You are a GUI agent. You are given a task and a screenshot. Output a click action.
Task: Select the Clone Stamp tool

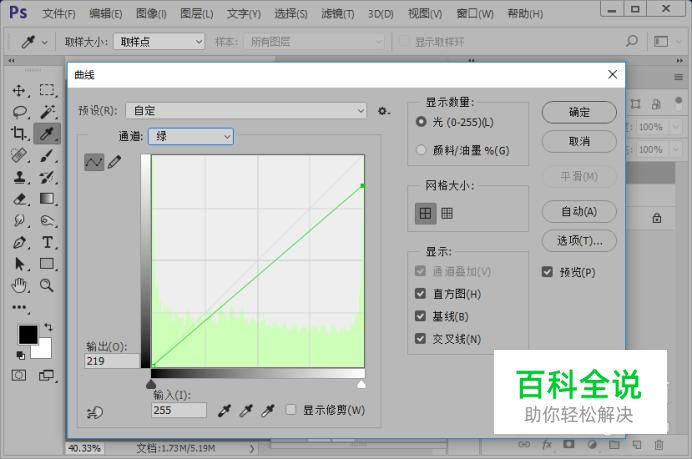(19, 177)
